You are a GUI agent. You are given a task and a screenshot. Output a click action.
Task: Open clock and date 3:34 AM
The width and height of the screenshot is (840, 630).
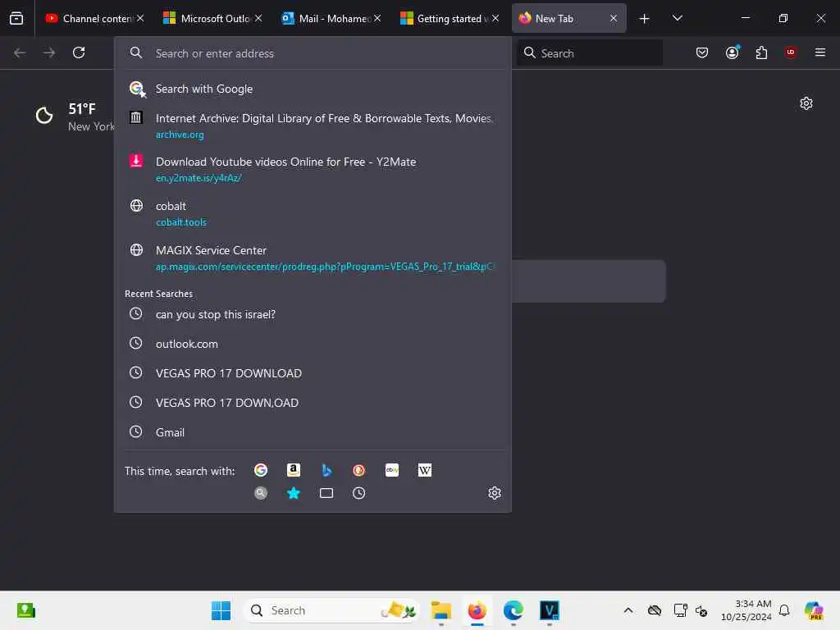[x=746, y=610]
